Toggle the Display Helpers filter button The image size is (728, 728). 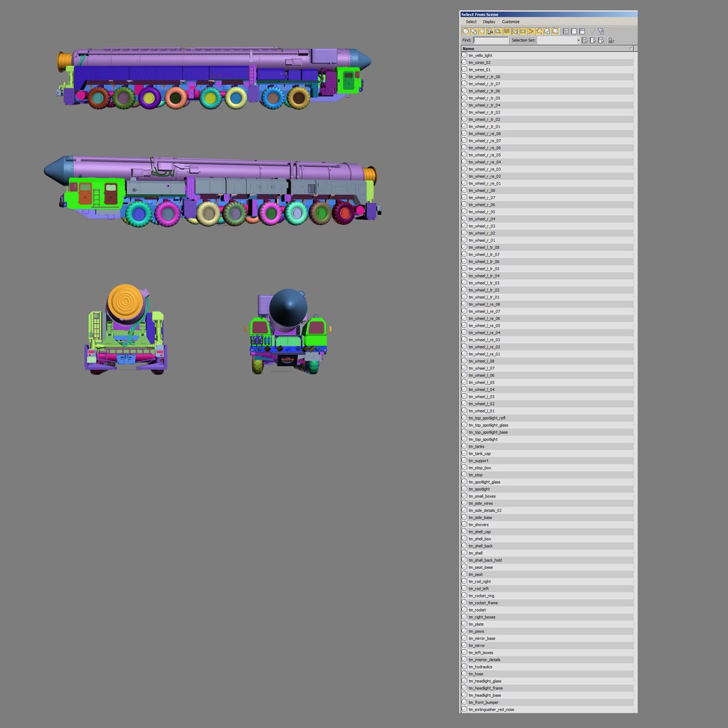coord(498,31)
